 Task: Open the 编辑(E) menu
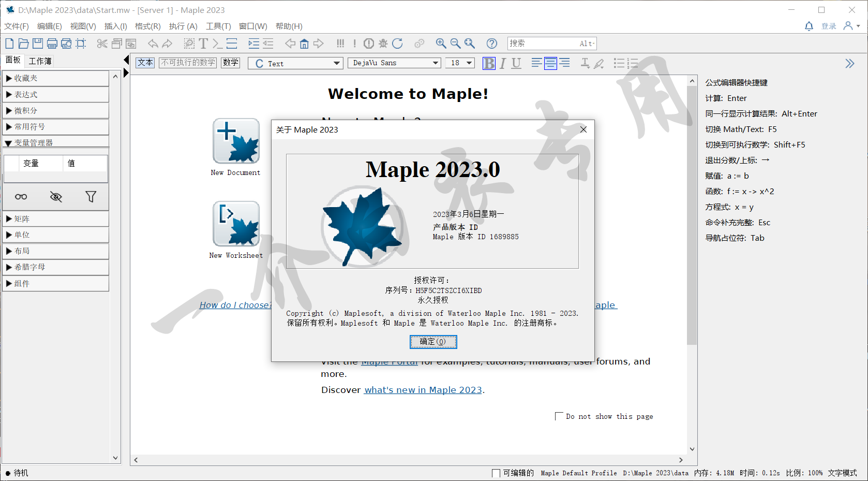pos(49,26)
